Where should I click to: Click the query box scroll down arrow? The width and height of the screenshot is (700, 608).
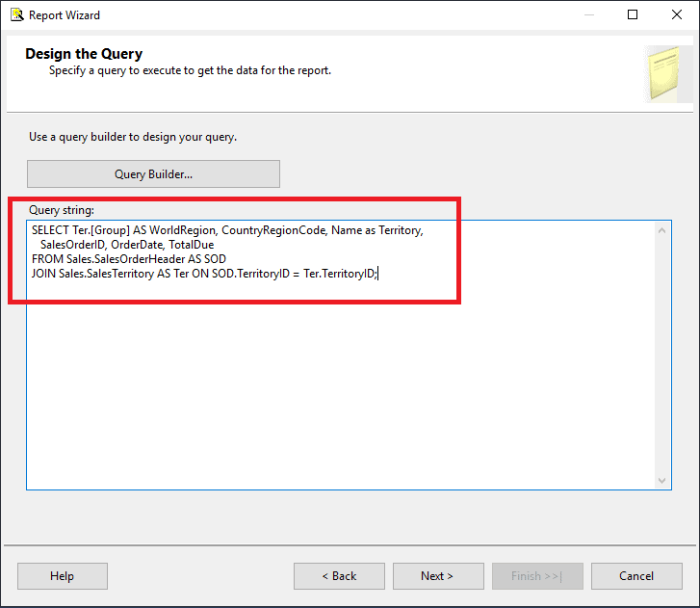(x=662, y=481)
